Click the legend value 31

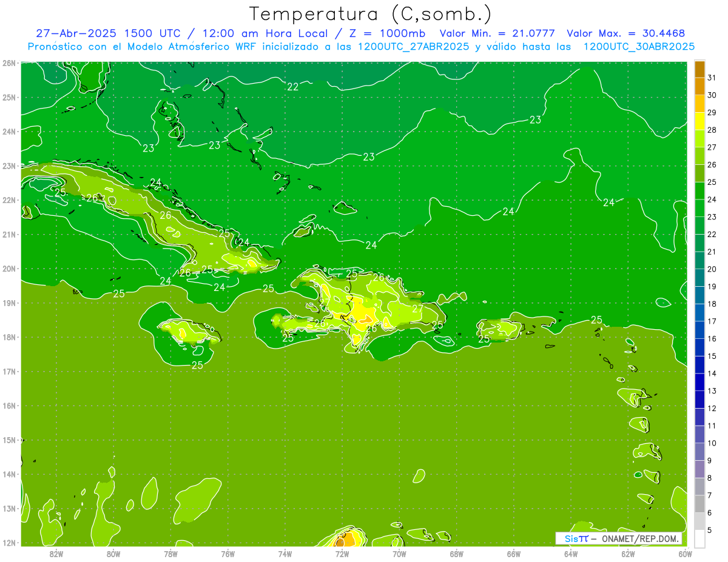pos(712,78)
